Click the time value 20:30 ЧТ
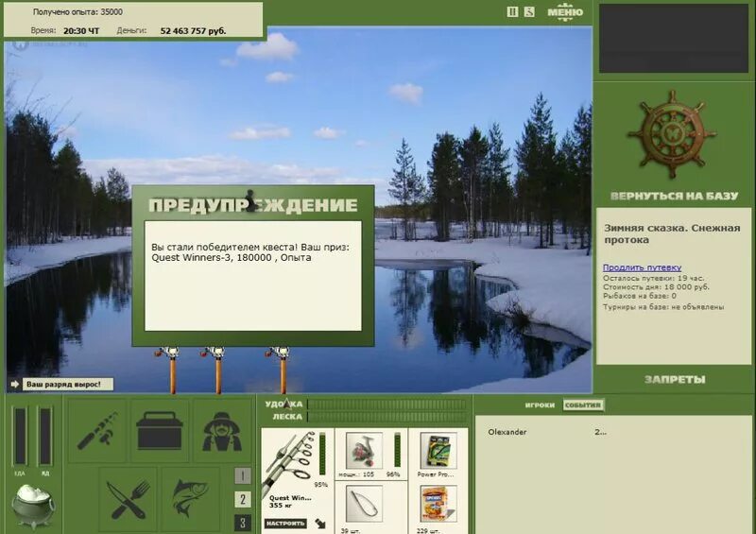The height and width of the screenshot is (534, 756). 81,31
